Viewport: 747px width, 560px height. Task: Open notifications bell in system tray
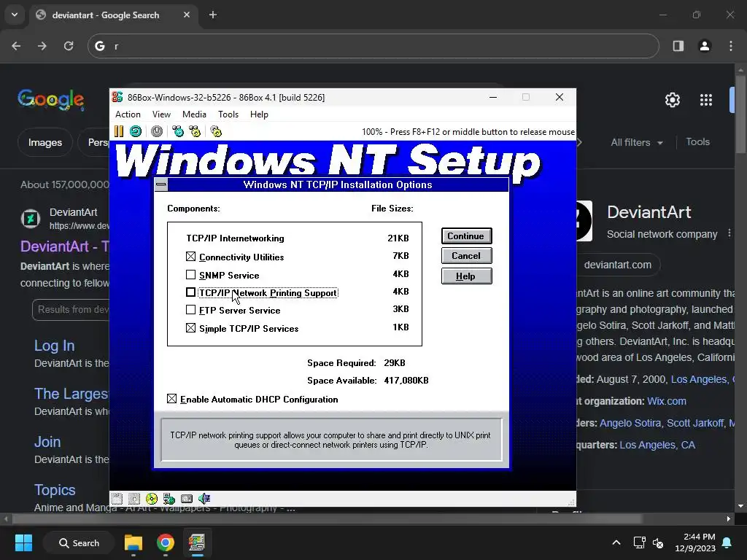point(727,542)
